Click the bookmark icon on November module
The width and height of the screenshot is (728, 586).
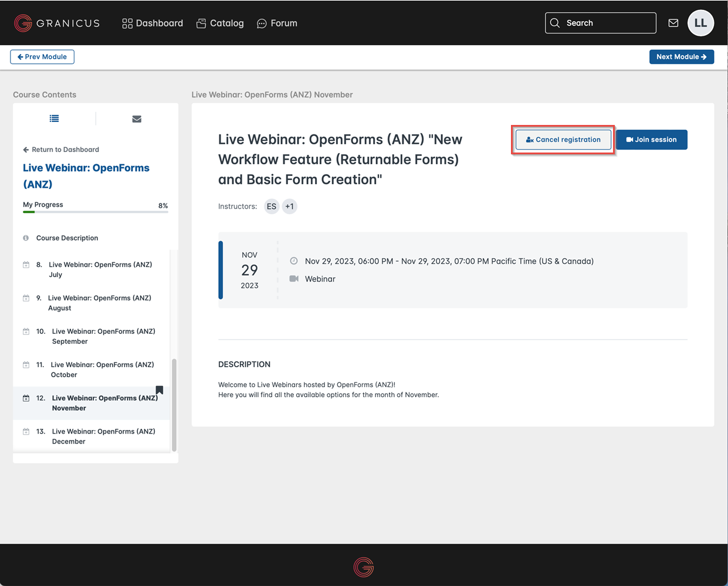click(x=159, y=390)
